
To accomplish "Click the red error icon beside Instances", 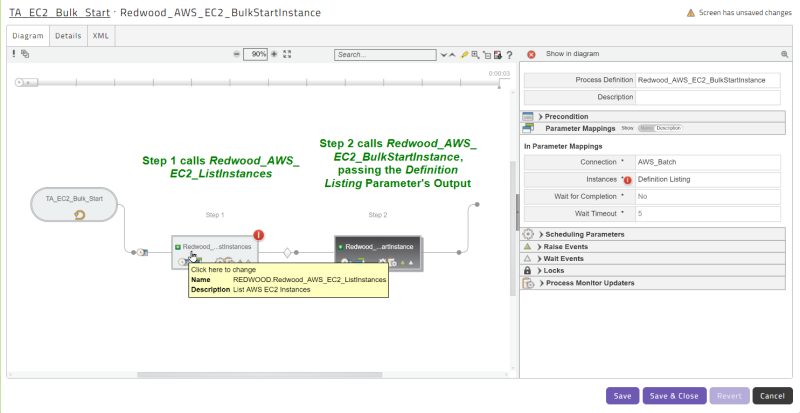I will (x=628, y=180).
